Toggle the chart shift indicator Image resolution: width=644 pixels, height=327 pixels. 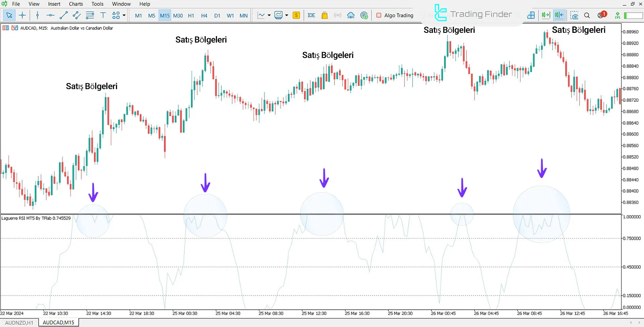click(x=559, y=15)
